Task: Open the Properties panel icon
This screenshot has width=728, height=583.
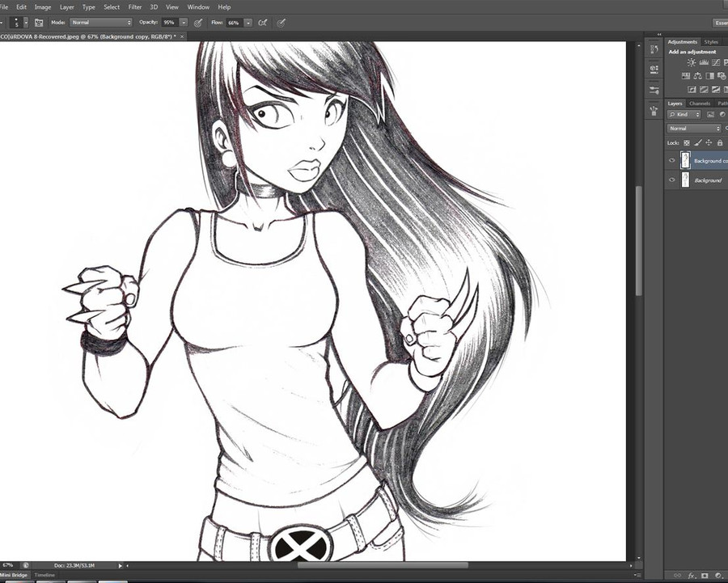Action: (654, 70)
